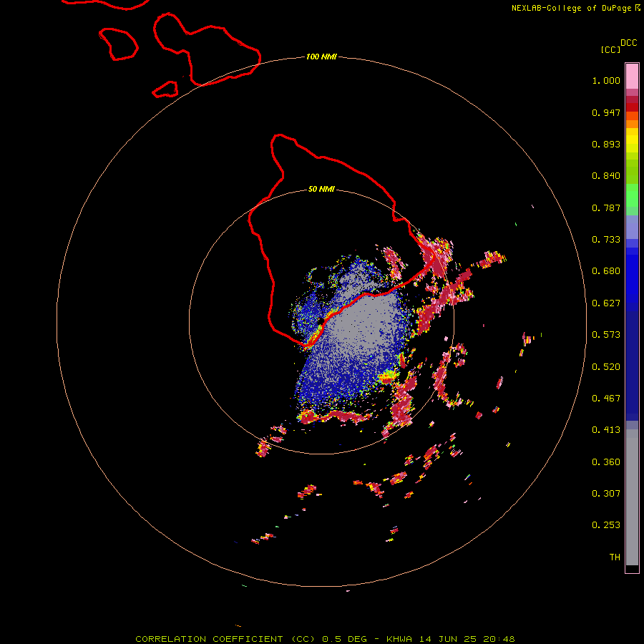Click the 1.000 value on color scale
The height and width of the screenshot is (644, 644).
(x=606, y=80)
